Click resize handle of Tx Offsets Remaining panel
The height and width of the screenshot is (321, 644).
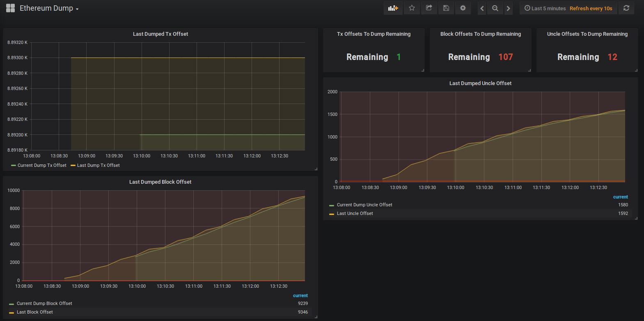[x=423, y=70]
